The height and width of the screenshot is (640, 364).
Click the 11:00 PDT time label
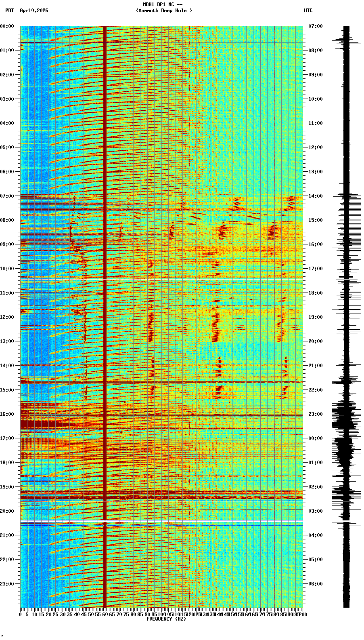click(x=7, y=293)
